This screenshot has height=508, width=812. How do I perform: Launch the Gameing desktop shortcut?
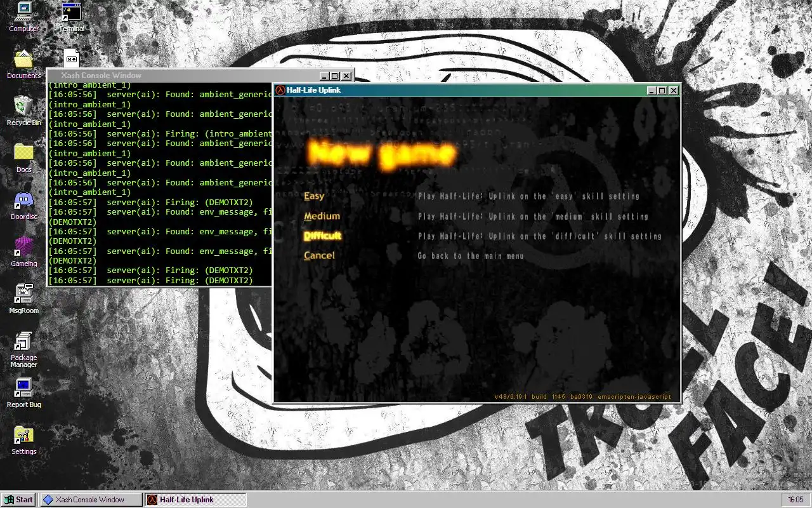[23, 252]
